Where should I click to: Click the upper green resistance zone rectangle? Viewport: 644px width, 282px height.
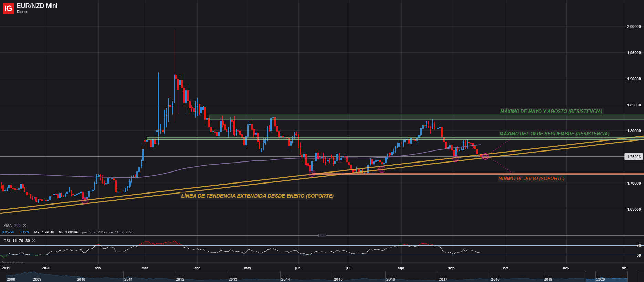(426, 117)
